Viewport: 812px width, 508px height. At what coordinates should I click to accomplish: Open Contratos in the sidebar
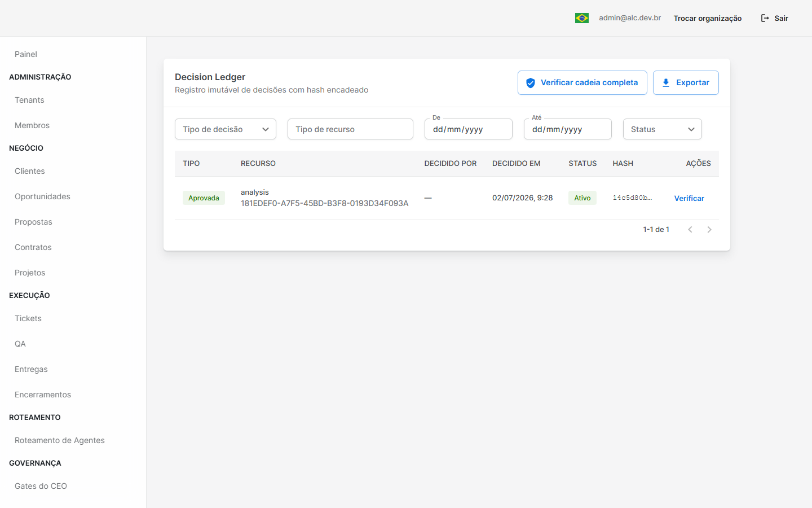point(33,247)
